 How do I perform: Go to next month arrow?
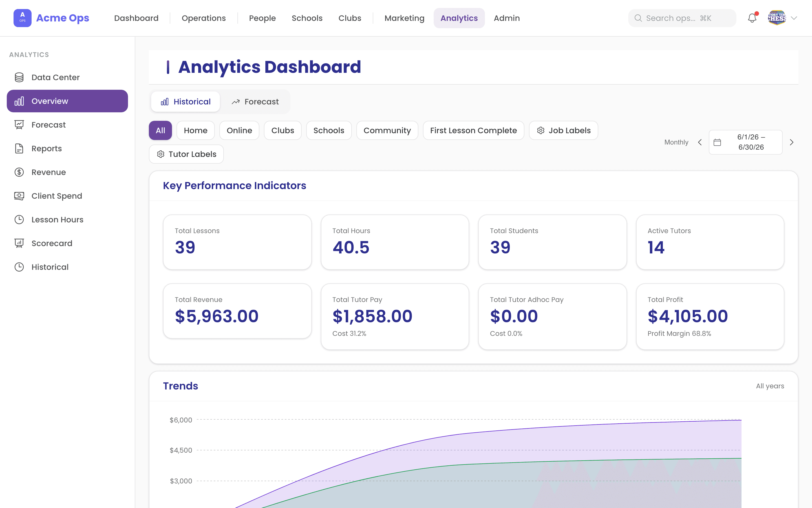[x=791, y=142]
